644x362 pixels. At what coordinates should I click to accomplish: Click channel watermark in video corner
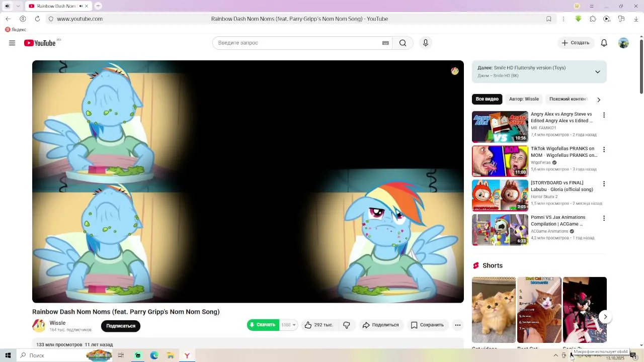click(455, 71)
